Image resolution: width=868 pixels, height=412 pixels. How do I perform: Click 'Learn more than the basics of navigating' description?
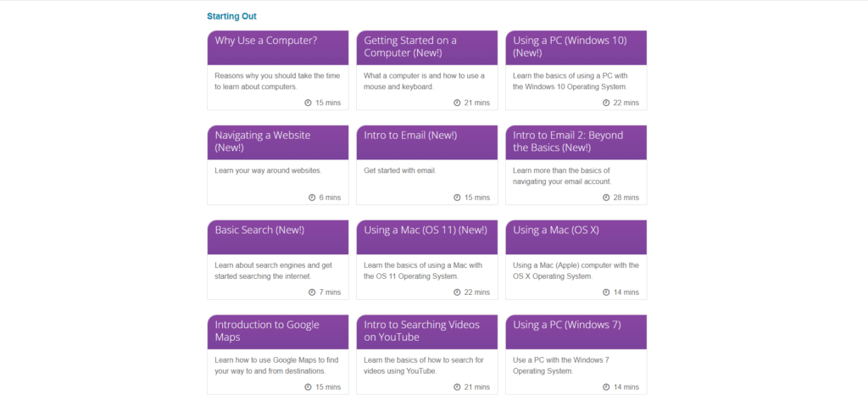pyautogui.click(x=562, y=176)
